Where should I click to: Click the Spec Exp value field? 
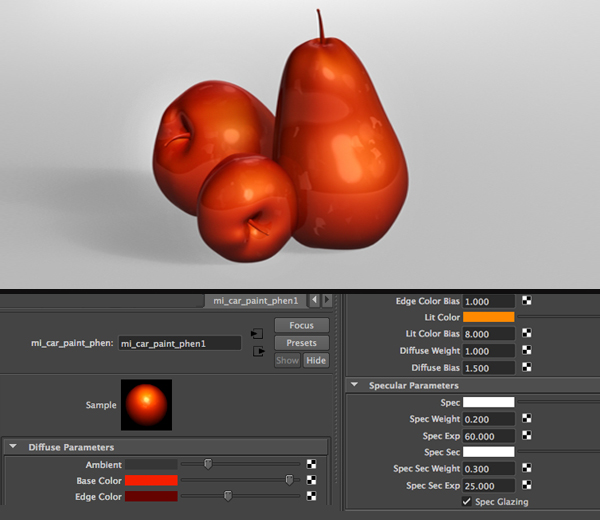click(x=489, y=436)
